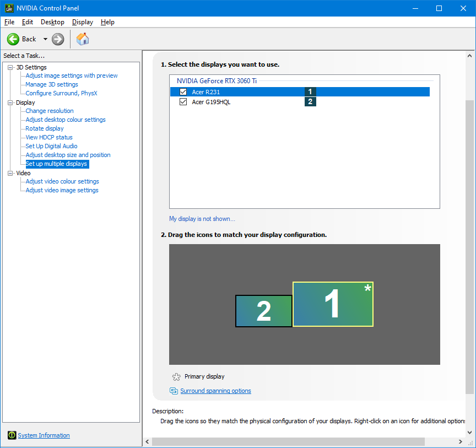
Task: Click the horizontal scrollbar thumb
Action: 288,441
